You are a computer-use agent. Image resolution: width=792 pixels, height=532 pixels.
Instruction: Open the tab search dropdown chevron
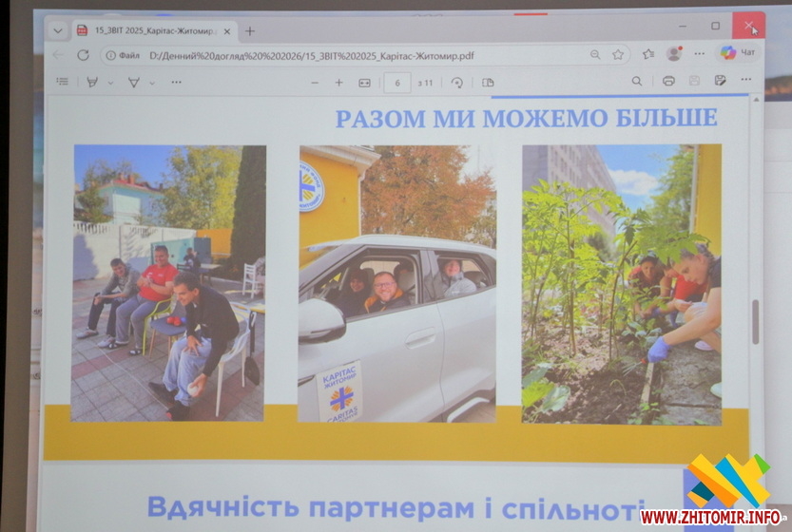point(57,30)
